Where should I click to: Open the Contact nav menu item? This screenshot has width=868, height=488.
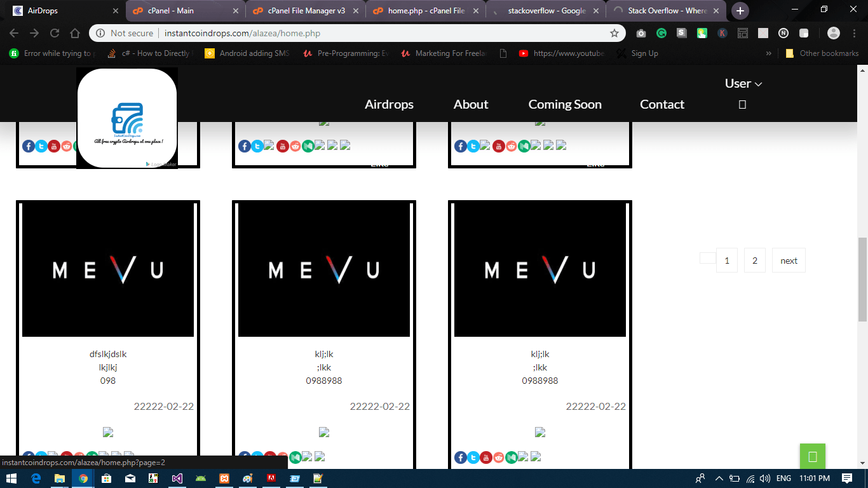(662, 105)
